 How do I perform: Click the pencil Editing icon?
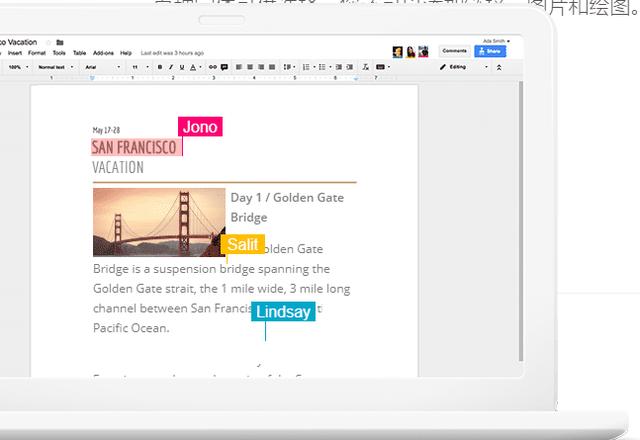point(443,67)
